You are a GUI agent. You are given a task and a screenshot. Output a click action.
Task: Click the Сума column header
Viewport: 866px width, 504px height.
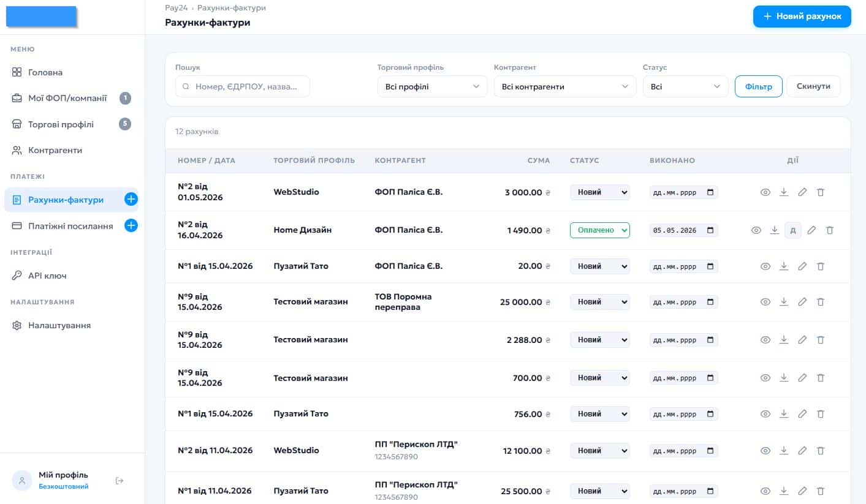pos(539,160)
